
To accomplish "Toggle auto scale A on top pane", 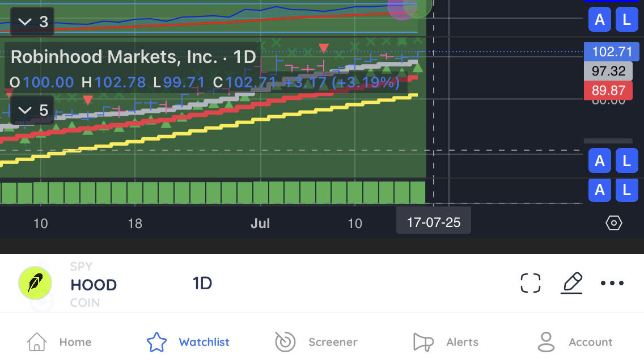I will [x=600, y=19].
